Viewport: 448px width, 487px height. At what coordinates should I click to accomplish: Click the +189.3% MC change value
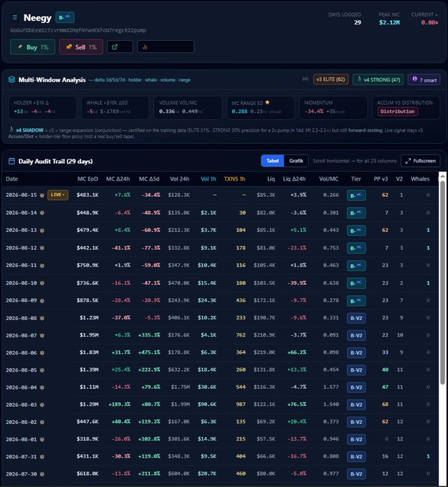(x=120, y=405)
